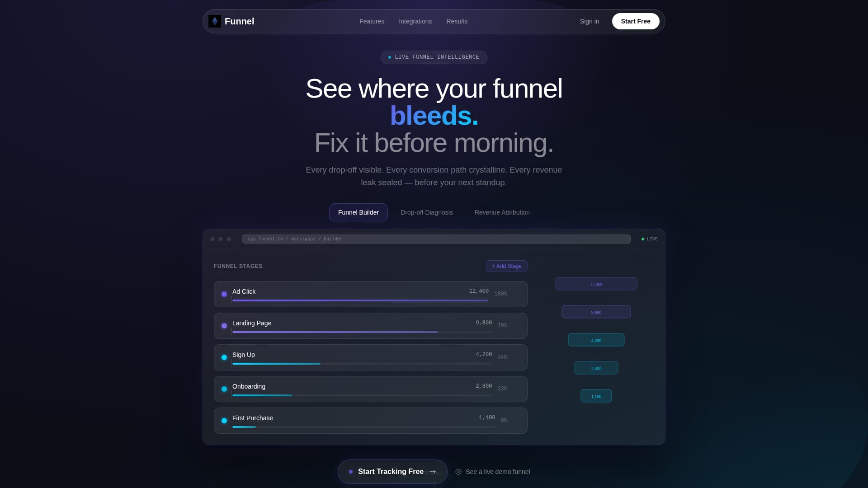Click the 9% value in First Purchase

point(504,420)
